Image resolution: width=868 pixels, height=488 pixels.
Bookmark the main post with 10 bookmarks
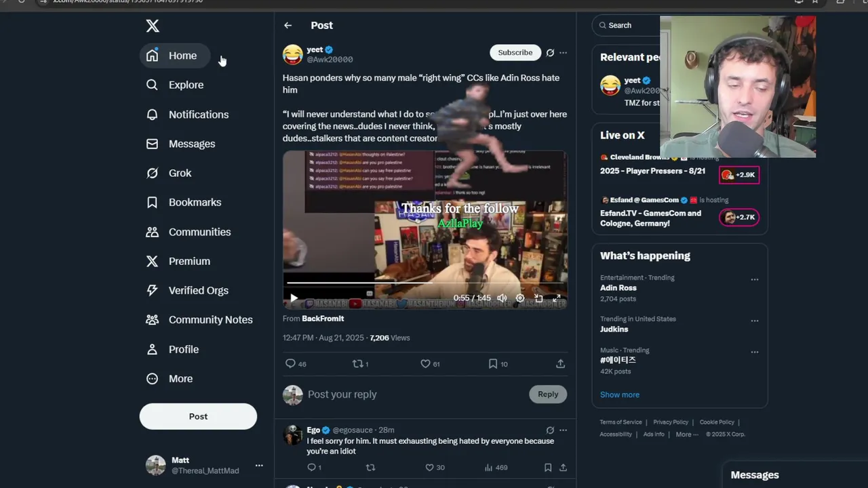(x=493, y=364)
